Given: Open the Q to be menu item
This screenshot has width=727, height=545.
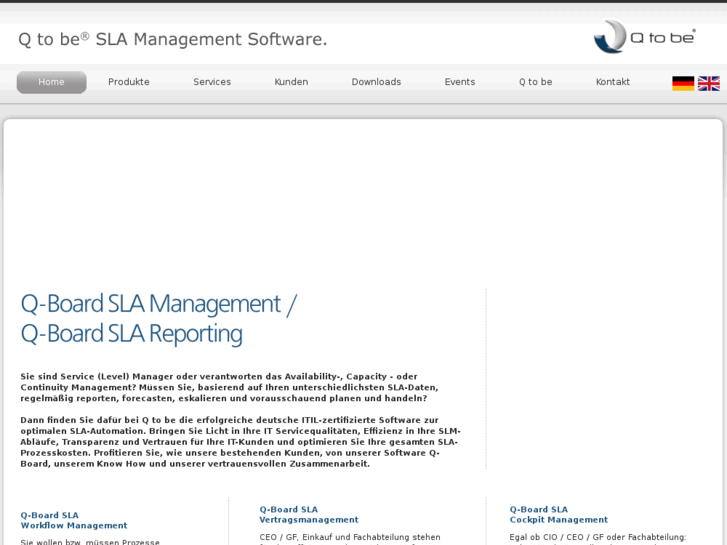Looking at the screenshot, I should [x=536, y=82].
